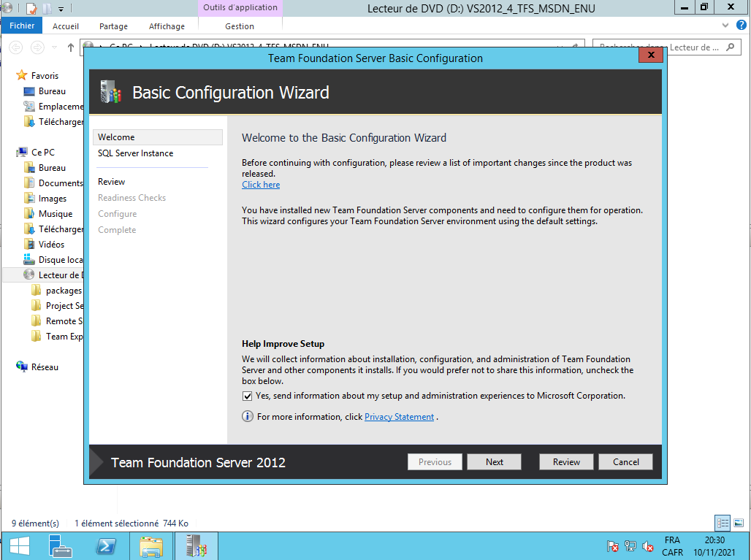Click the muted speaker tray icon
The image size is (751, 560).
[x=646, y=546]
